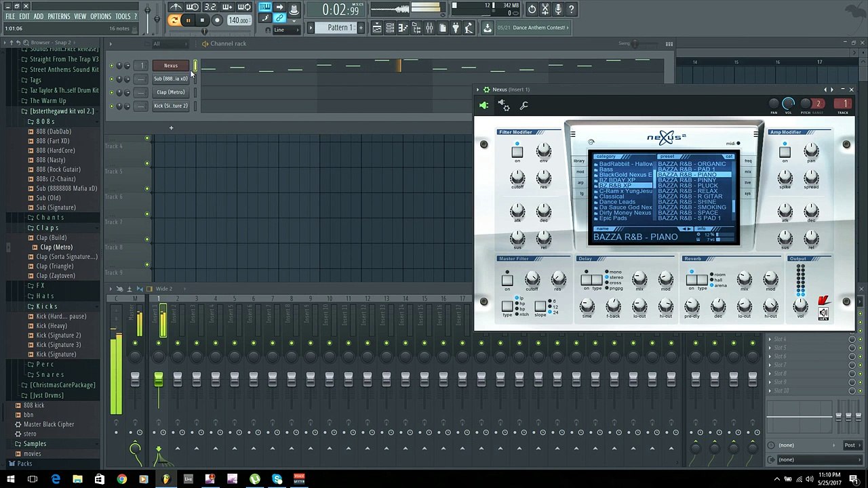This screenshot has width=868, height=488.
Task: Click the tempo tapper icon
Action: 469,28
